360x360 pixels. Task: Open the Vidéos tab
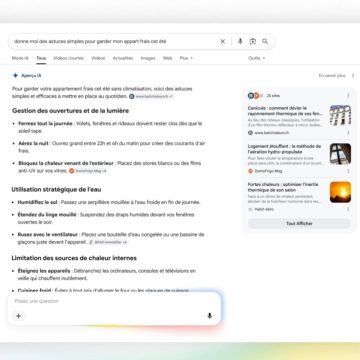point(98,58)
